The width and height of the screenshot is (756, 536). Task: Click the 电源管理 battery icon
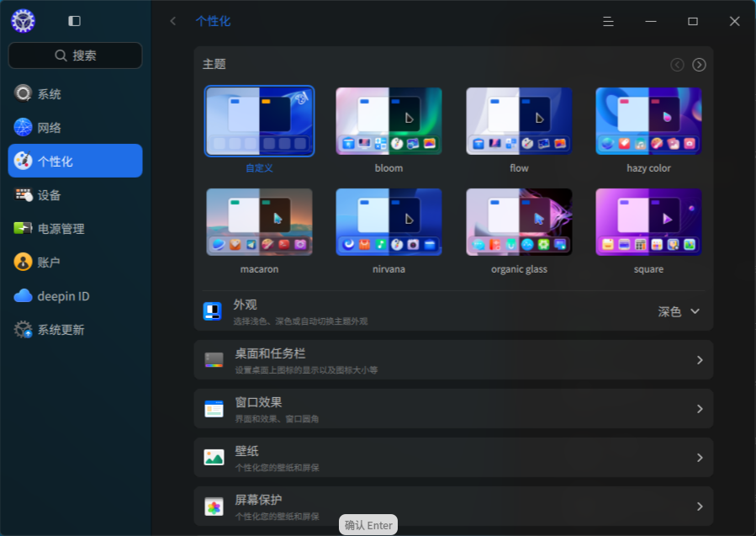point(23,228)
